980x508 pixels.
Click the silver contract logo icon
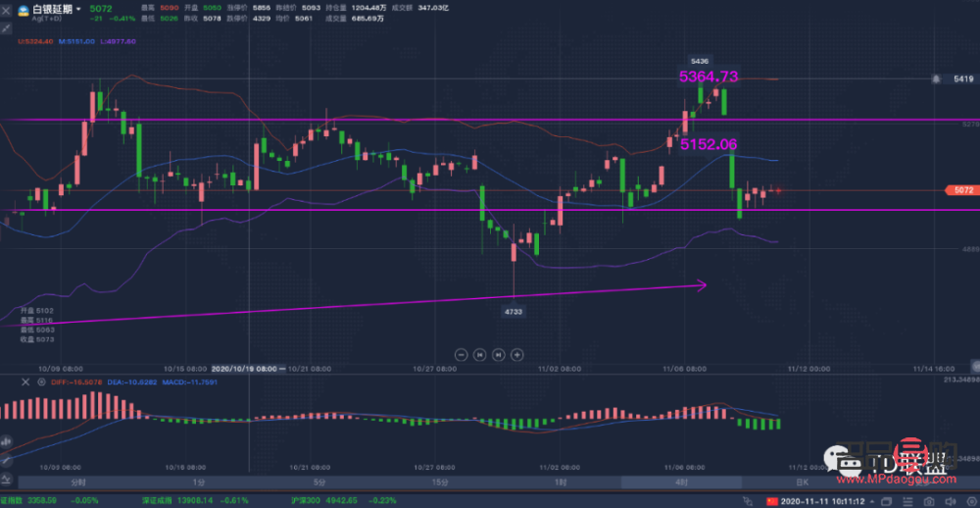(22, 12)
